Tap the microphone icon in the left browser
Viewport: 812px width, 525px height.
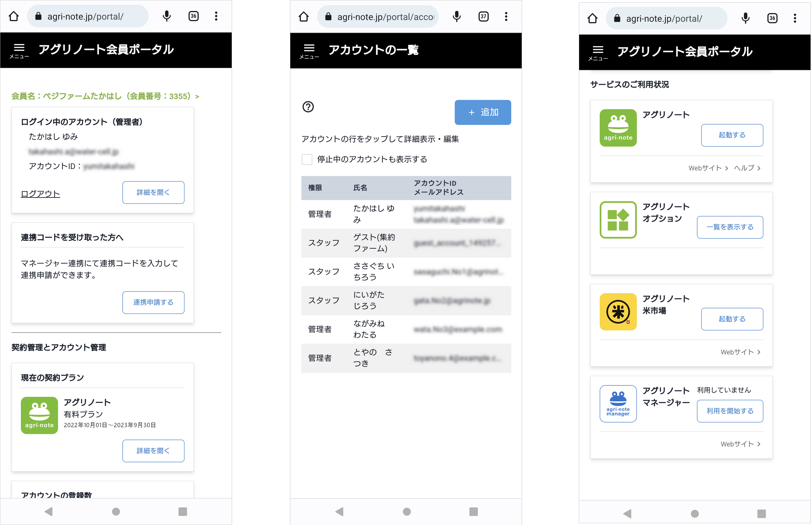[x=166, y=16]
